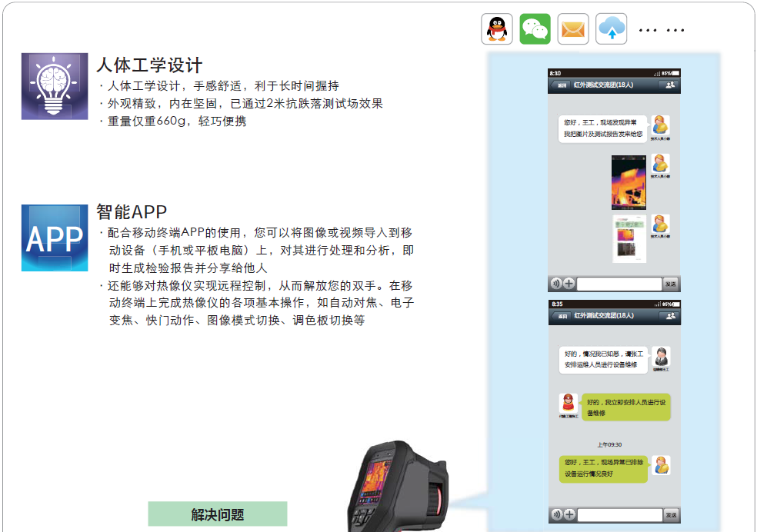Click the message input field in lower chat

click(x=619, y=514)
